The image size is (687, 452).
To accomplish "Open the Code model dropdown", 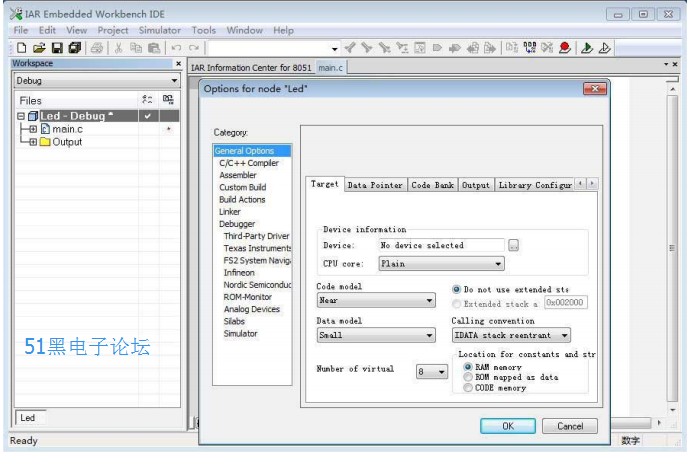I will tap(376, 300).
